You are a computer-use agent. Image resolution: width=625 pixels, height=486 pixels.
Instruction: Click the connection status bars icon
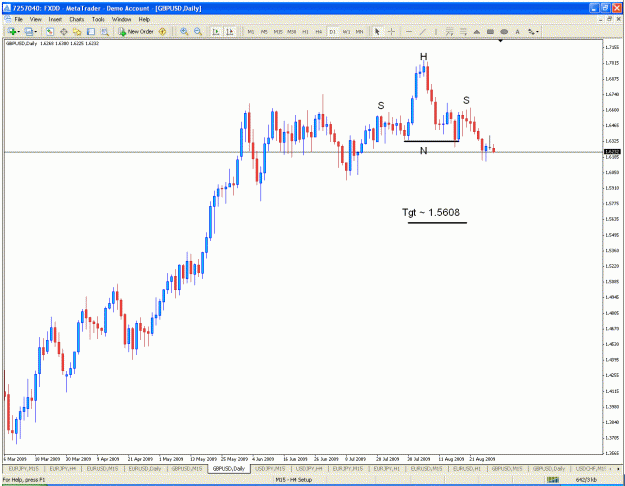[552, 480]
